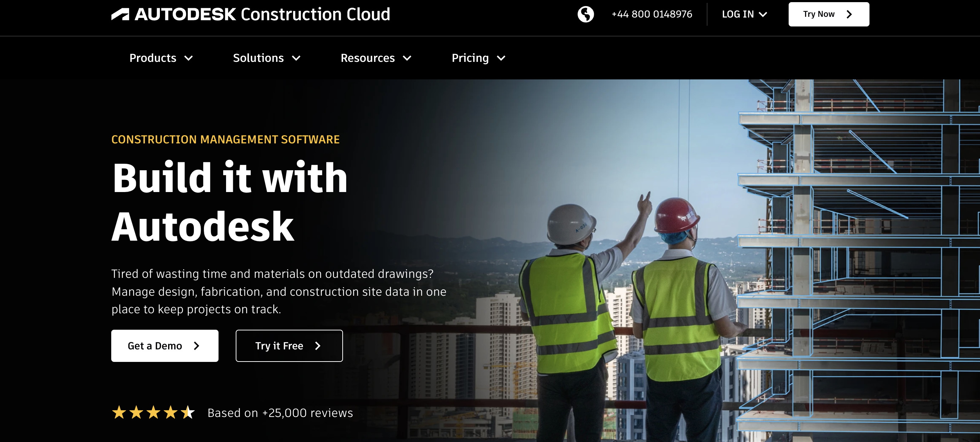Click the Try Now button
Image resolution: width=980 pixels, height=442 pixels.
click(829, 14)
